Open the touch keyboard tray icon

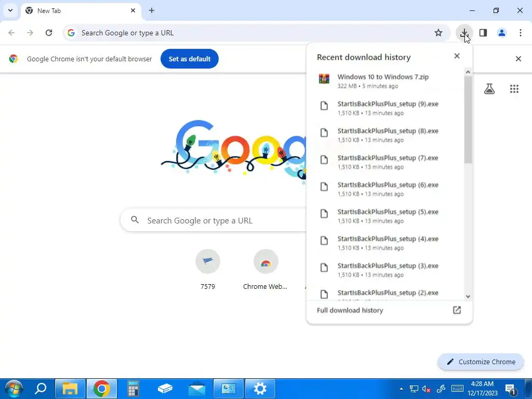pos(457,389)
